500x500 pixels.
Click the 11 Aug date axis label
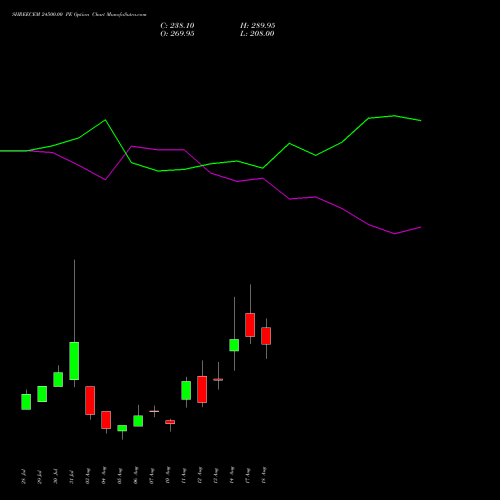(x=184, y=475)
